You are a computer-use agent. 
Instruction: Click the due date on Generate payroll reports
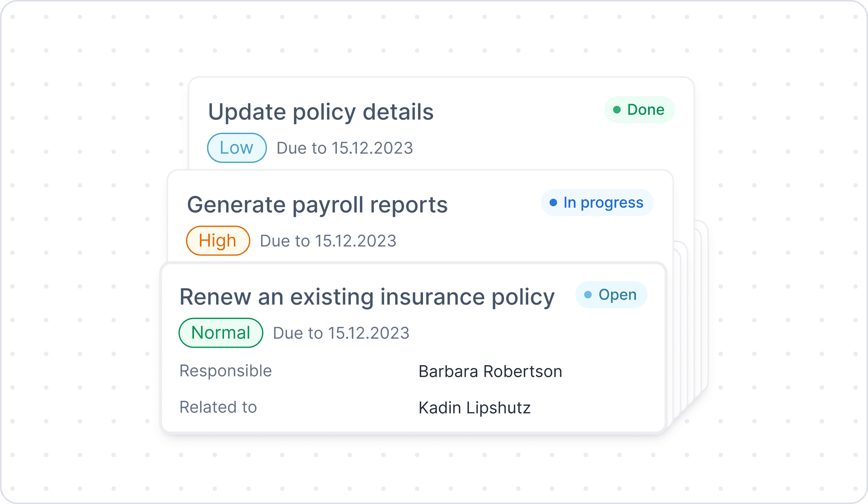[x=328, y=241]
